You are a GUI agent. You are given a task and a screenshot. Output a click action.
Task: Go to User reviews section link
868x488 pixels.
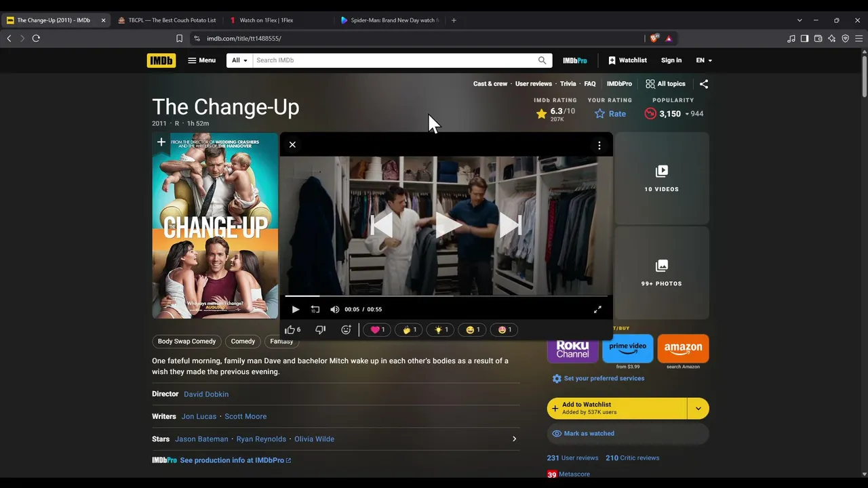(534, 84)
